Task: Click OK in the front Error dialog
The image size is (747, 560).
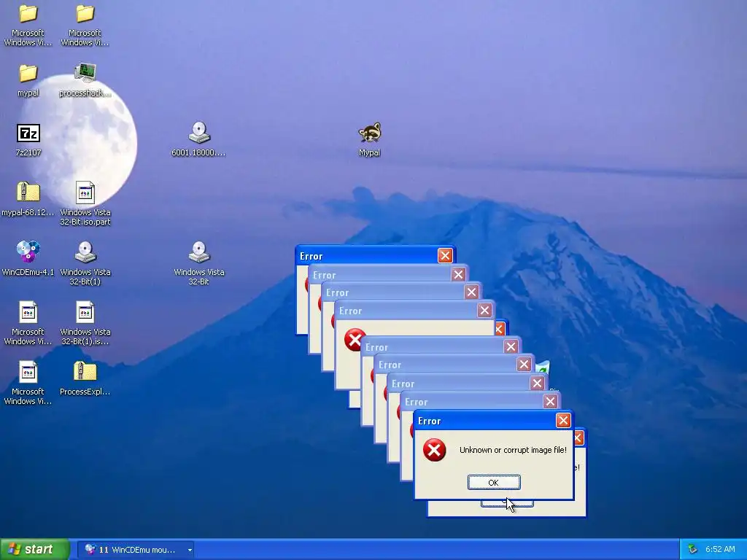Action: (494, 483)
